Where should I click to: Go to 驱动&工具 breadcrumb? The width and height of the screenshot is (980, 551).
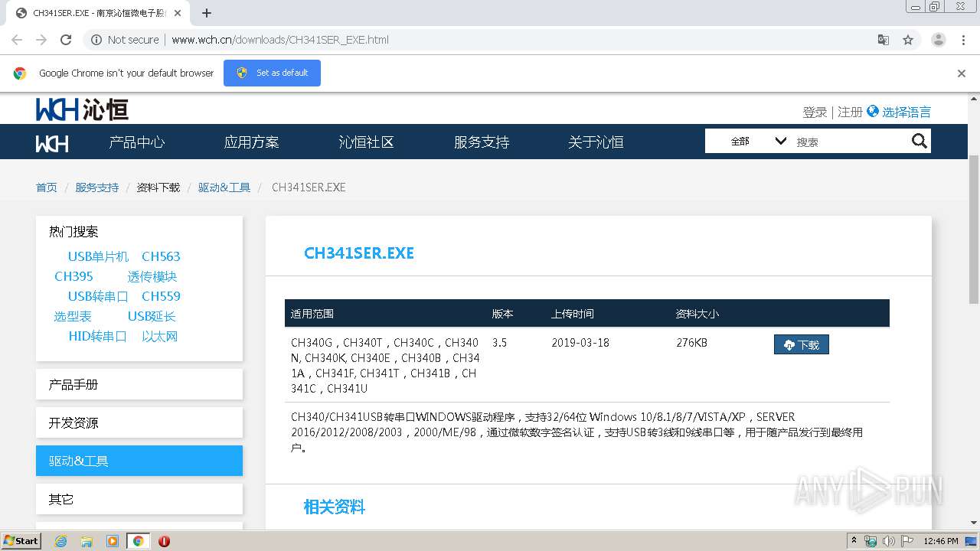click(224, 187)
